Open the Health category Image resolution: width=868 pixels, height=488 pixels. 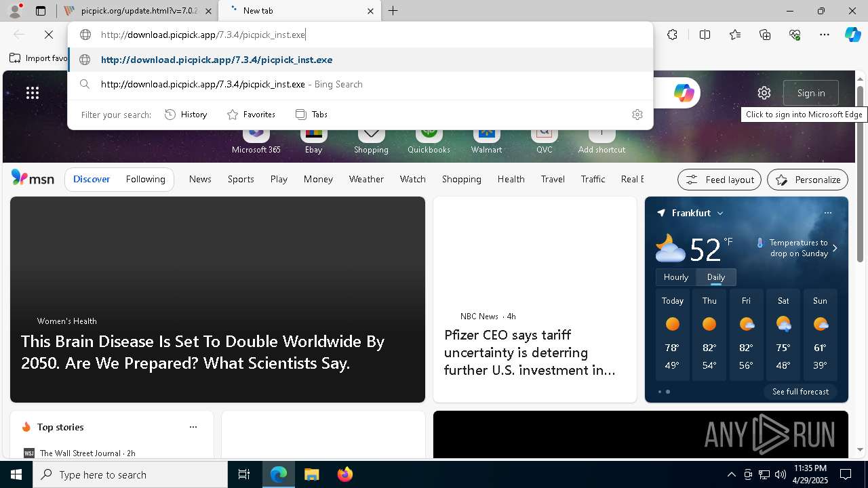pos(511,179)
